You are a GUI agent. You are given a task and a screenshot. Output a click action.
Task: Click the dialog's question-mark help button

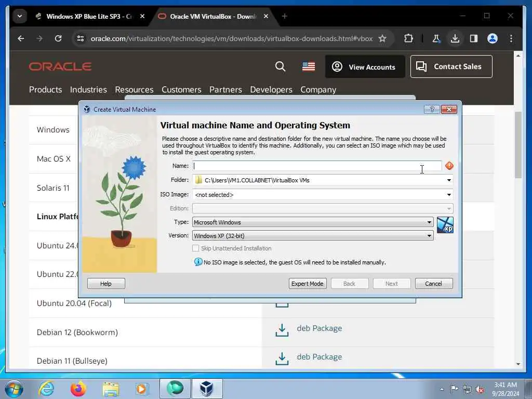point(432,109)
